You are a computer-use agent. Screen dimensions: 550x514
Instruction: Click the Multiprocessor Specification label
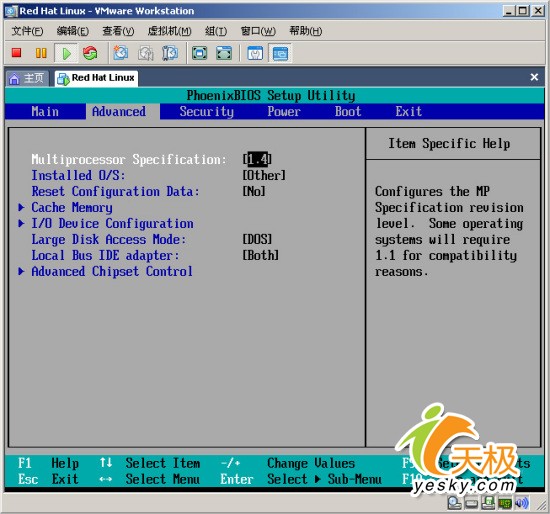coord(129,160)
